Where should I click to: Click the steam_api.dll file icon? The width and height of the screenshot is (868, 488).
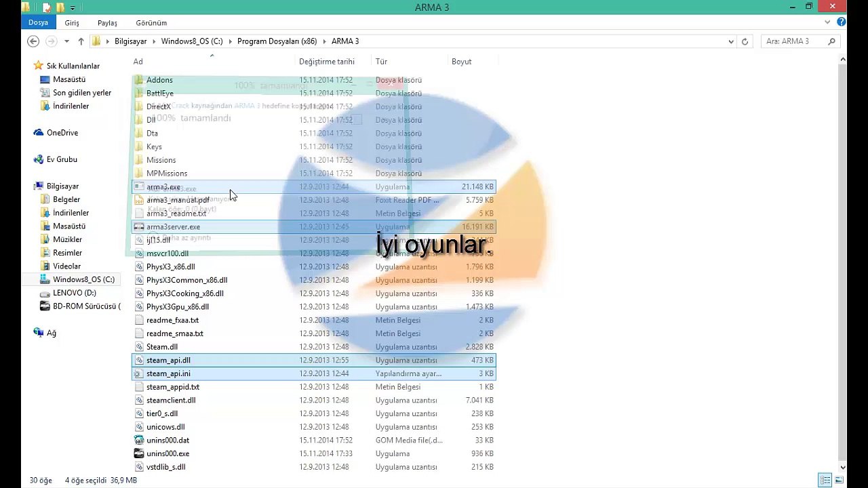pyautogui.click(x=139, y=361)
